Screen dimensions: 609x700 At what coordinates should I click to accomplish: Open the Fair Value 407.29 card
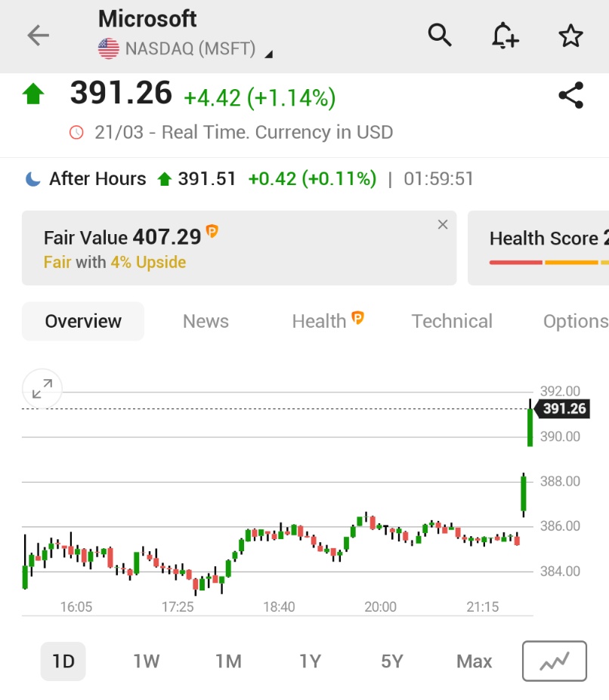[239, 248]
